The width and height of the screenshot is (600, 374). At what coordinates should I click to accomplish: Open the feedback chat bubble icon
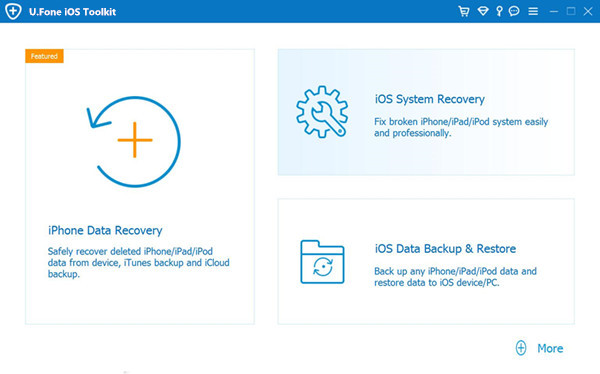tap(514, 11)
